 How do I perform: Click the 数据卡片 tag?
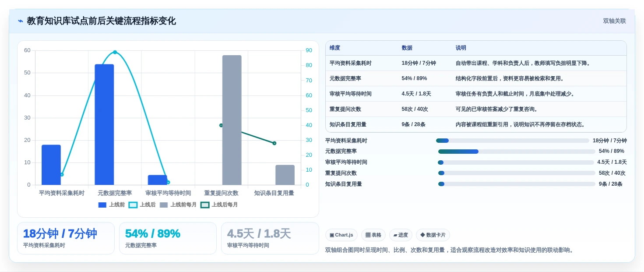coord(433,235)
